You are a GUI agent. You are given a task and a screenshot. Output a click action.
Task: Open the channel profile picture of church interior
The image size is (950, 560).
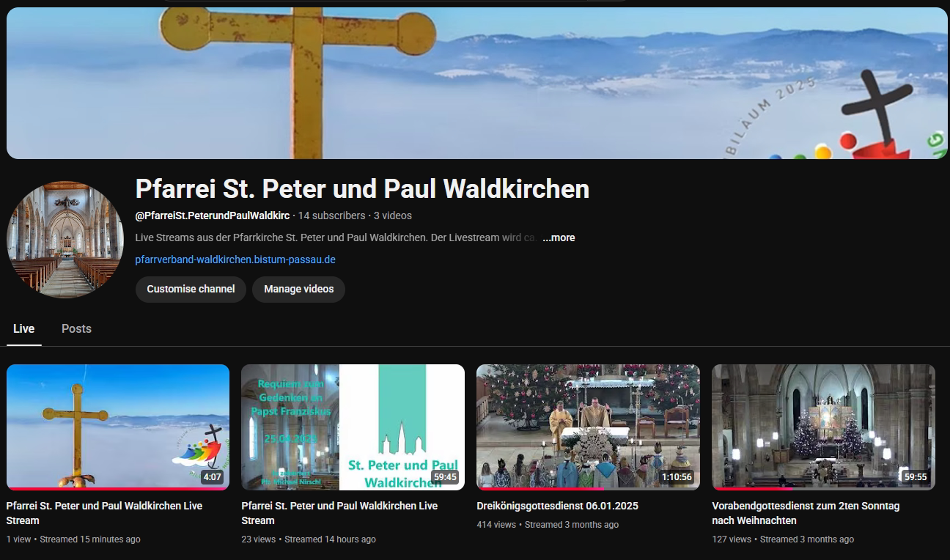65,240
